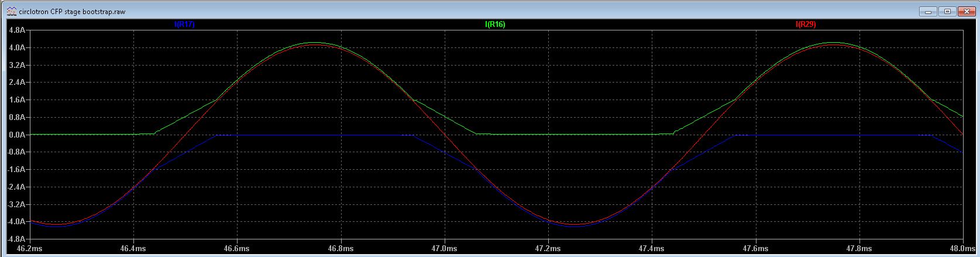Click the 47.4ms time axis label

652,249
